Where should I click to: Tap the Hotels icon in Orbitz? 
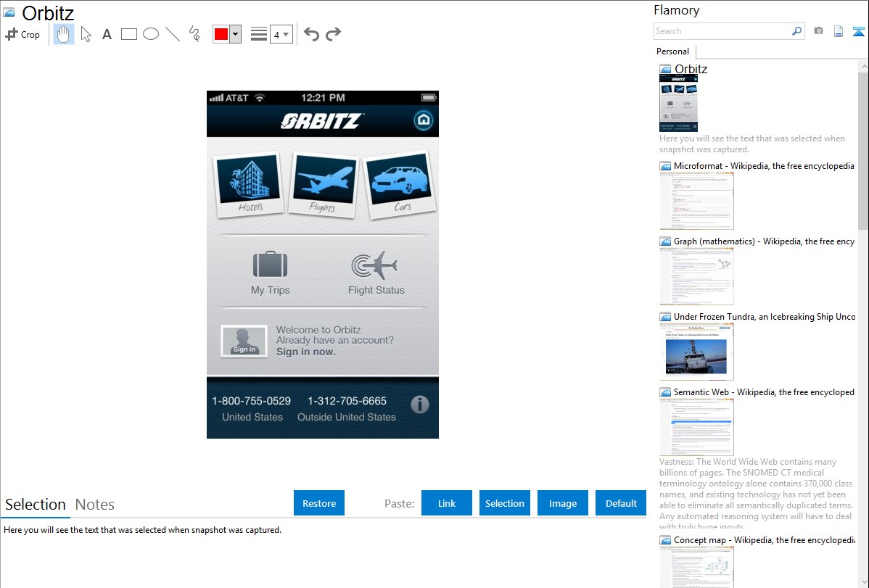click(x=249, y=184)
